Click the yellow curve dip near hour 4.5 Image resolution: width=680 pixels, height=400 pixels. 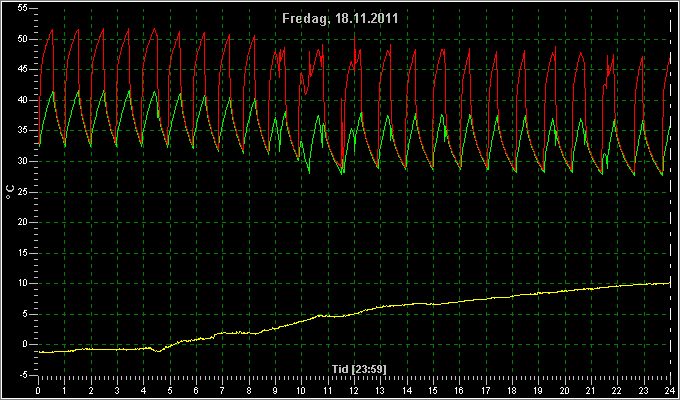click(158, 351)
